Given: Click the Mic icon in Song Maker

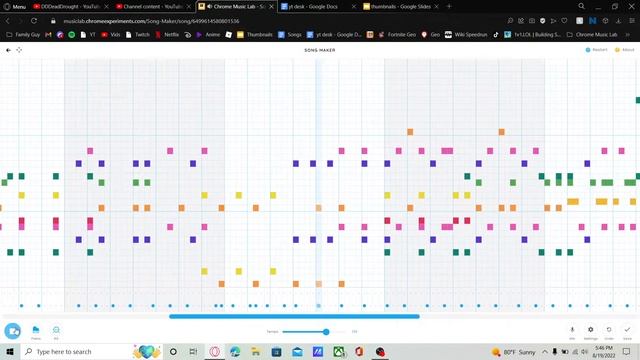Looking at the screenshot, I should pos(572,330).
